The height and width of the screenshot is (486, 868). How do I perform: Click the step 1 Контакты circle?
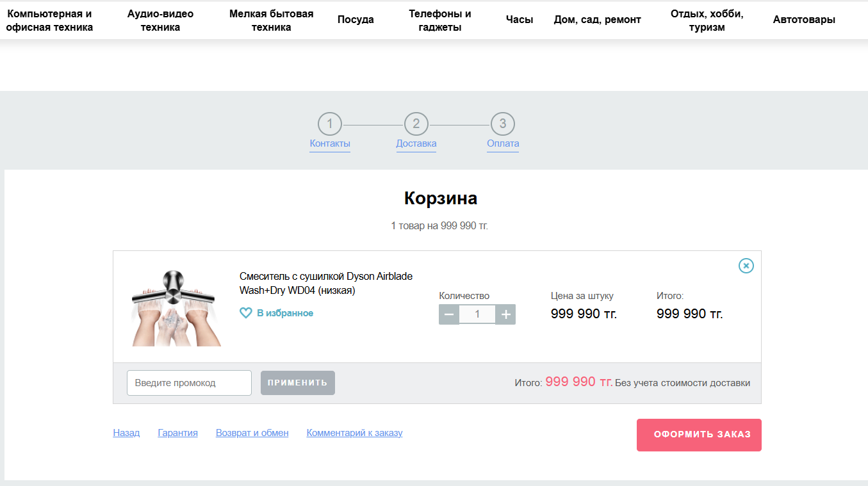point(329,124)
